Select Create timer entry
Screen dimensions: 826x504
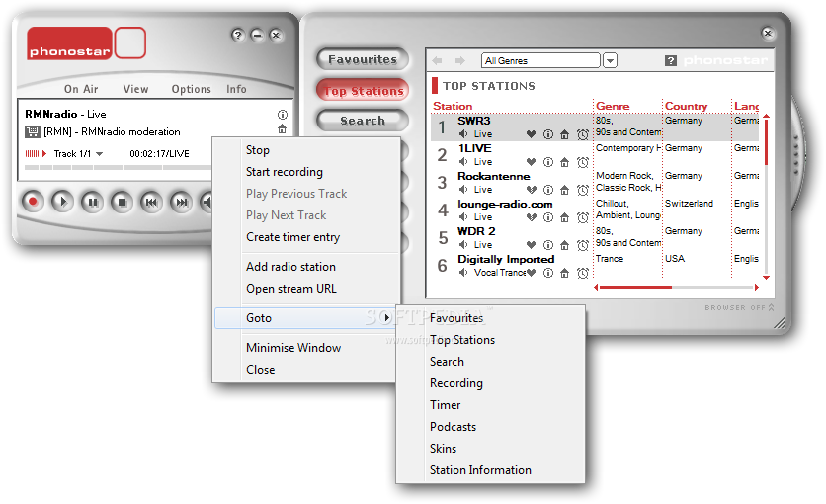(292, 237)
